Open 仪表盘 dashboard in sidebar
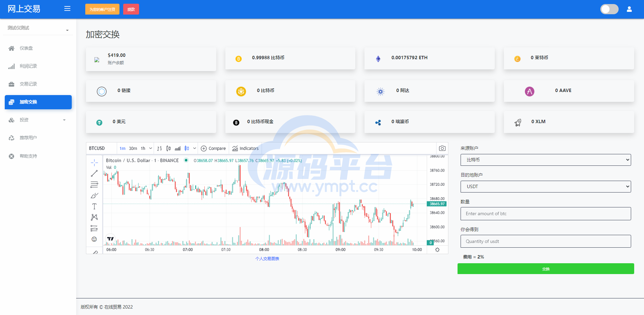The width and height of the screenshot is (644, 315). click(26, 48)
